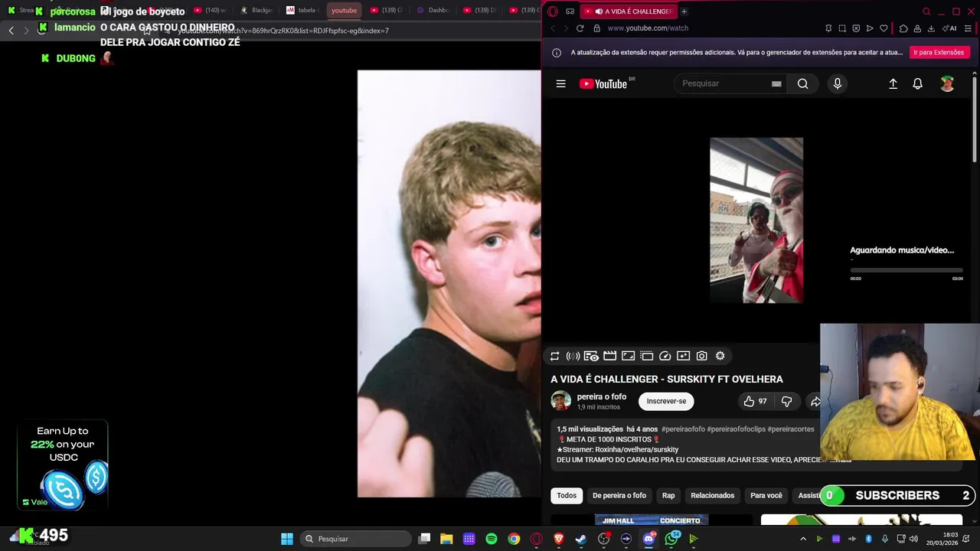Viewport: 980px width, 551px height.
Task: Click the #pereiracortes hashtag
Action: (791, 429)
